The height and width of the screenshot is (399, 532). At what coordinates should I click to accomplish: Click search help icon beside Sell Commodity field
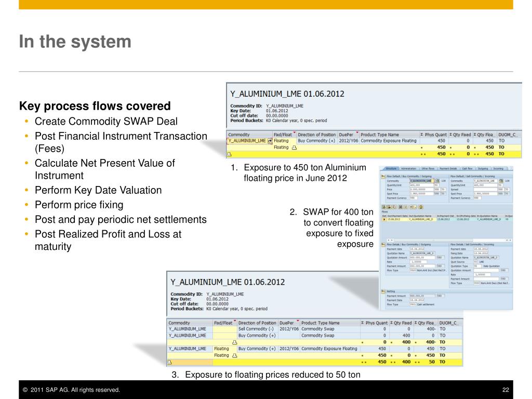coord(501,181)
